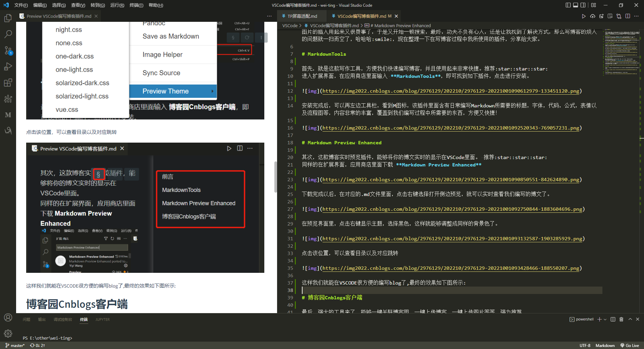The image size is (644, 349).
Task: Open preview to the side icon
Action: pos(610,16)
